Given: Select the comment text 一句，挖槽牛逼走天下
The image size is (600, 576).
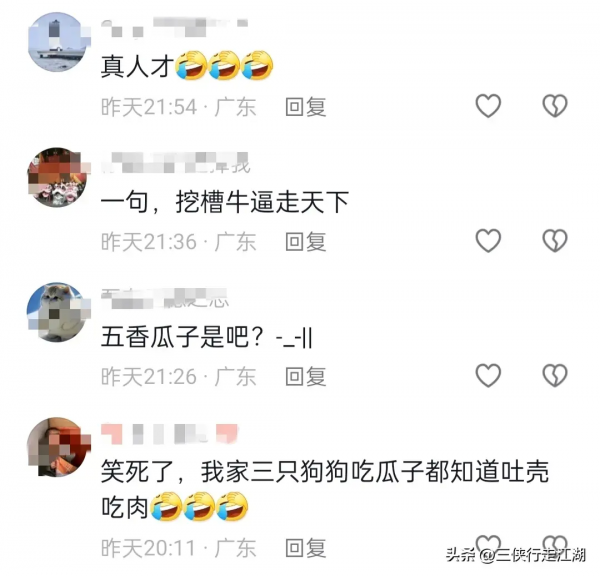Looking at the screenshot, I should (x=225, y=202).
